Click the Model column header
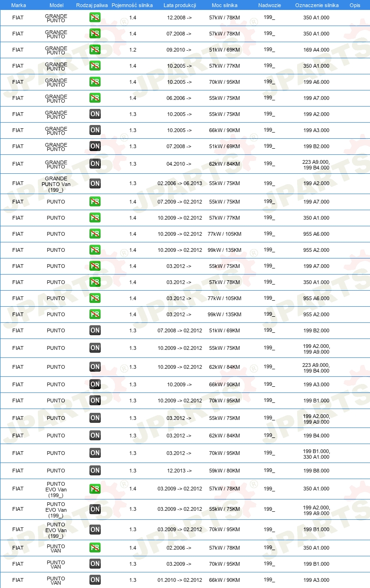 (56, 5)
